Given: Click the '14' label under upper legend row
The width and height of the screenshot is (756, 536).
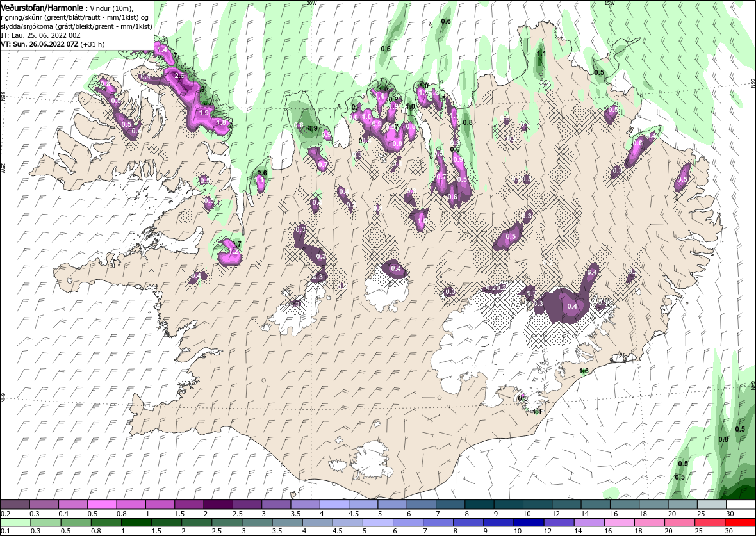Looking at the screenshot, I should click(x=584, y=514).
